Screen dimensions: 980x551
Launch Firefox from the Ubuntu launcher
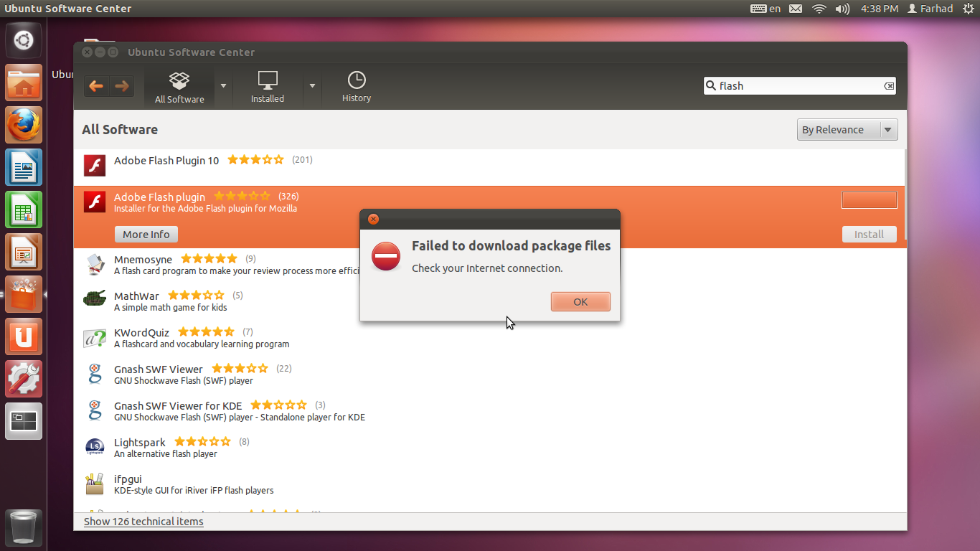[24, 126]
